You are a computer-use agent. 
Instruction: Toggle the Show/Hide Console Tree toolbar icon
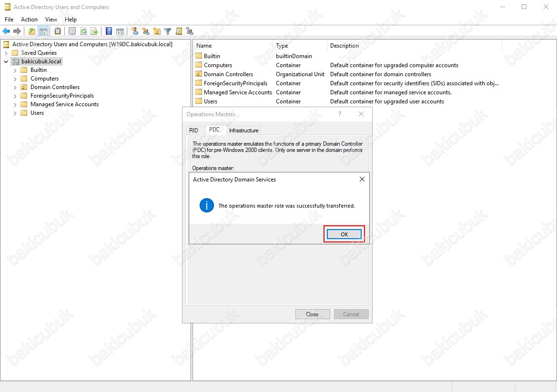click(43, 31)
